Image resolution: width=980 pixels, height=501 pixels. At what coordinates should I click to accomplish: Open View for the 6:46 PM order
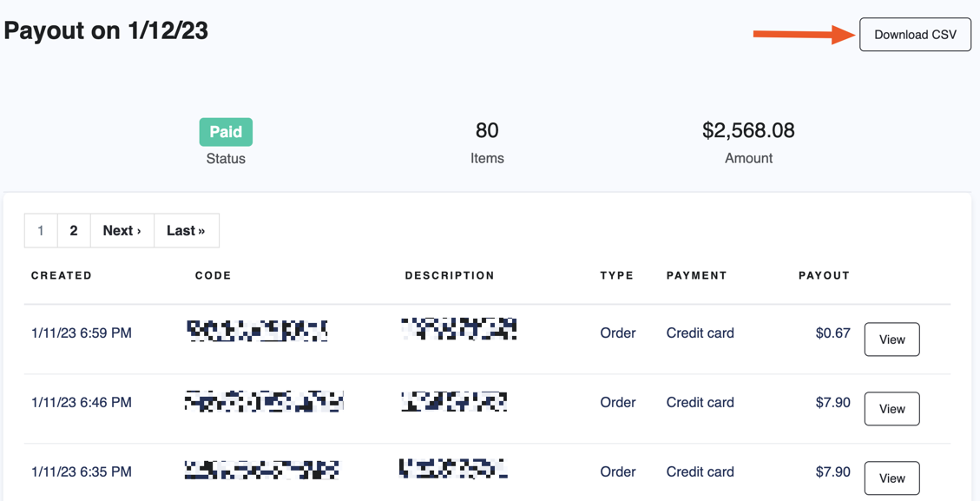pos(891,409)
